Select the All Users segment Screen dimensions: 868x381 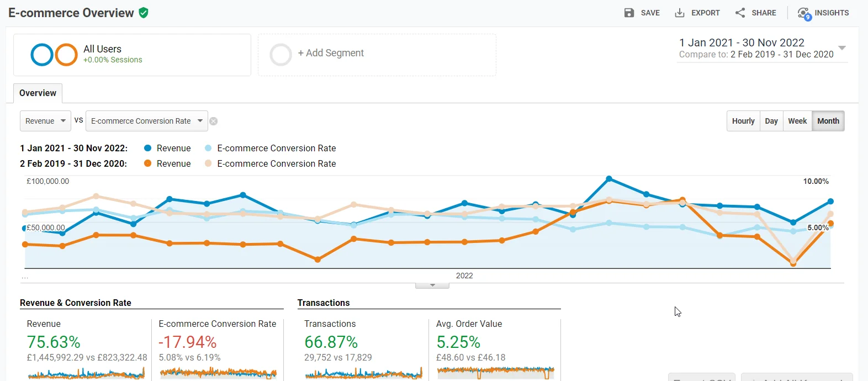tap(133, 55)
